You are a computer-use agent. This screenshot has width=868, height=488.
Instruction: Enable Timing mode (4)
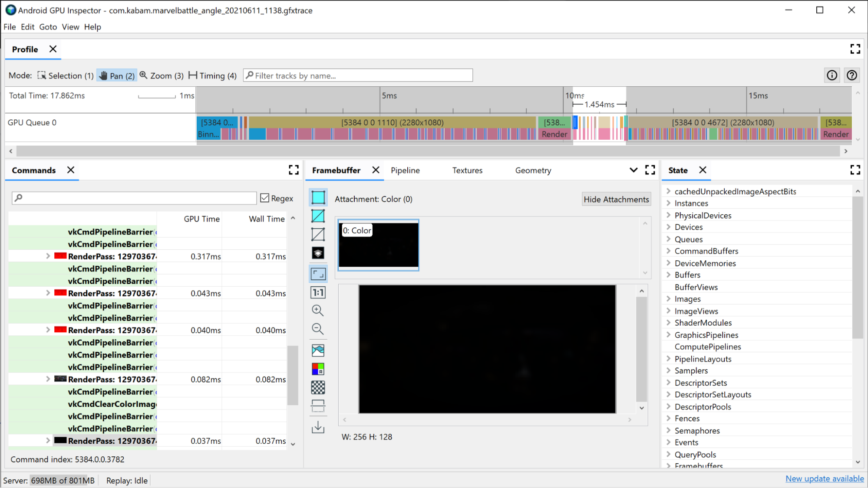coord(213,75)
